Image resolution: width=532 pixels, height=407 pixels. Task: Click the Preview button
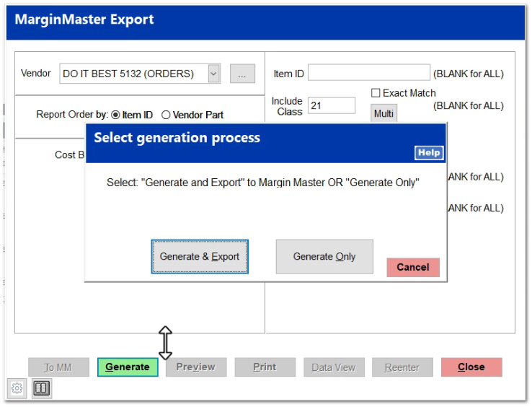(196, 367)
